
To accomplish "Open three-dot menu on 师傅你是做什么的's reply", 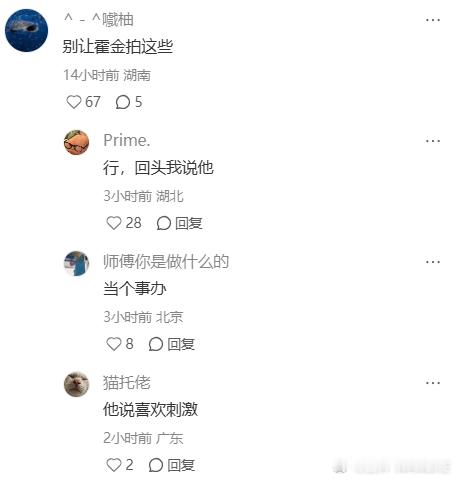I will [x=433, y=262].
